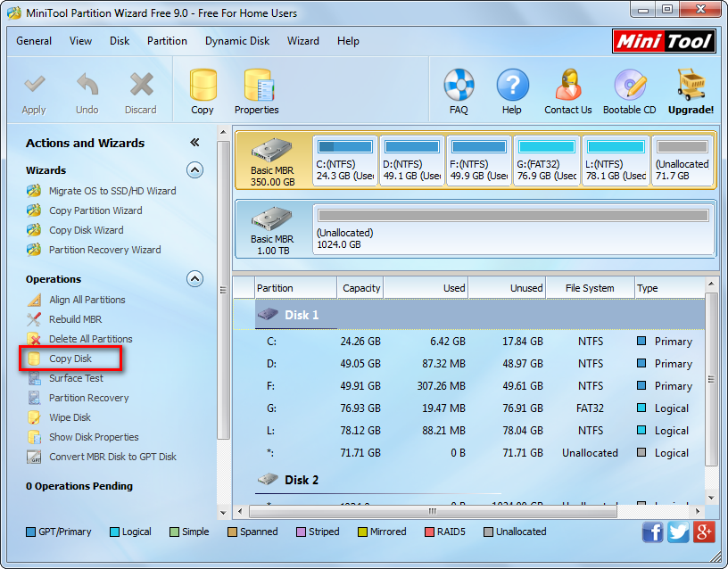The width and height of the screenshot is (728, 569).
Task: Open the Properties toolbar icon
Action: pos(259,85)
